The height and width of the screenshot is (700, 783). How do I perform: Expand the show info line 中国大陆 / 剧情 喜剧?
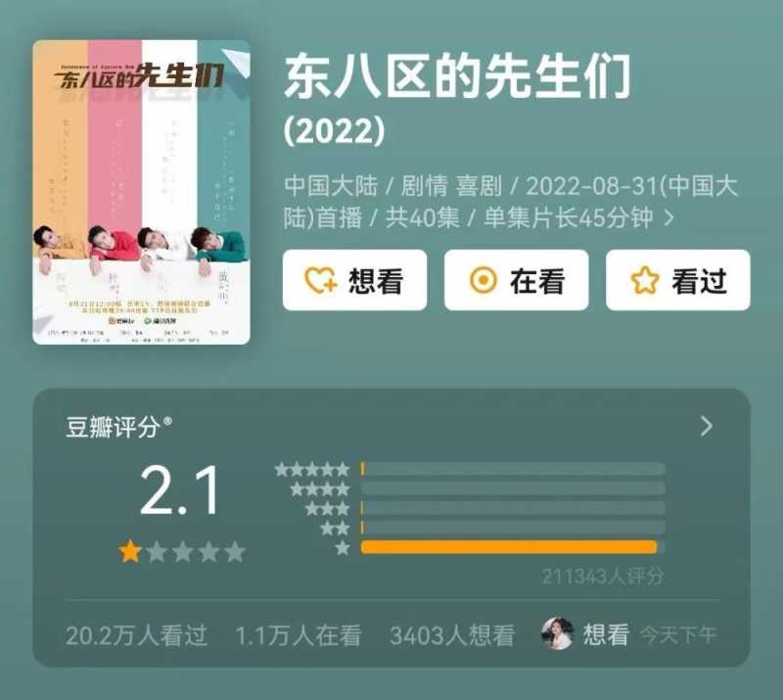pyautogui.click(x=511, y=202)
